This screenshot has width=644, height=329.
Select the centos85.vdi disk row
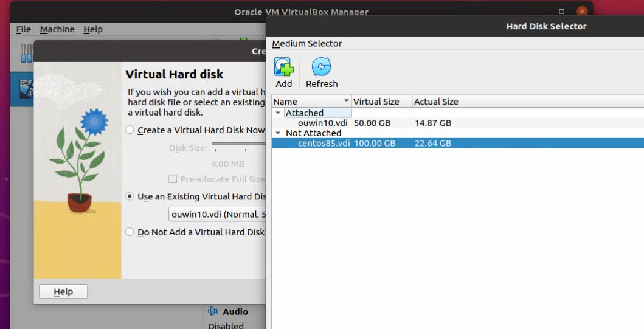[324, 144]
